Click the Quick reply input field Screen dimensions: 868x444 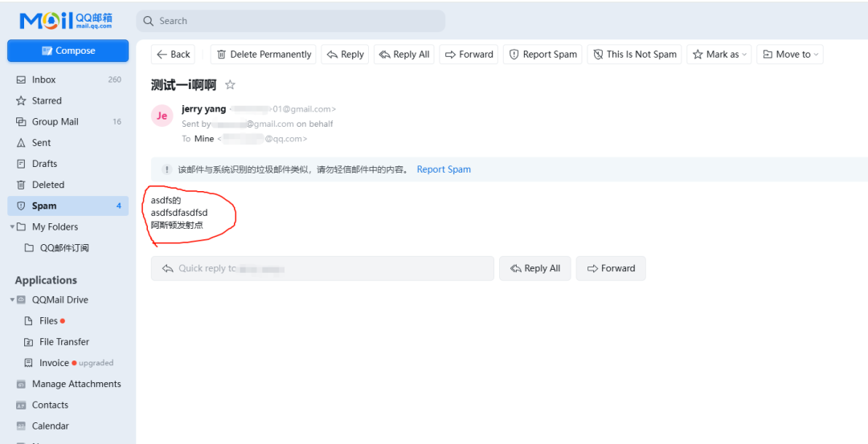pyautogui.click(x=321, y=268)
